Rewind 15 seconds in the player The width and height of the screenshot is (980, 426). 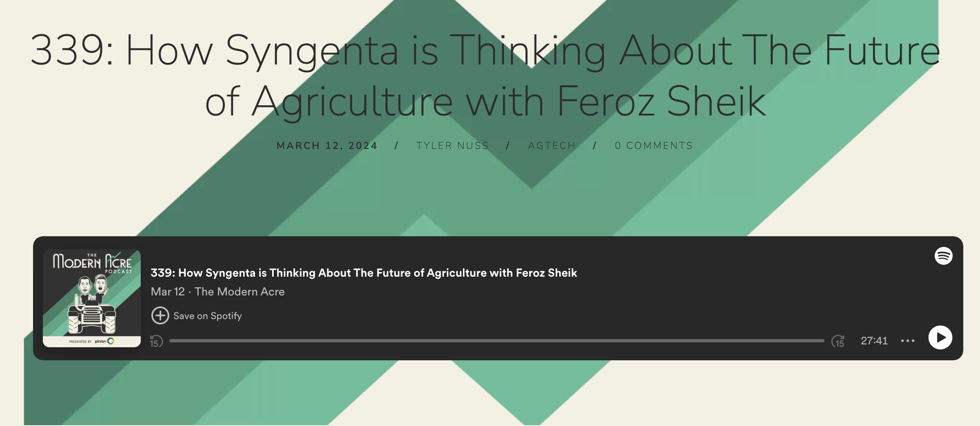(x=156, y=341)
